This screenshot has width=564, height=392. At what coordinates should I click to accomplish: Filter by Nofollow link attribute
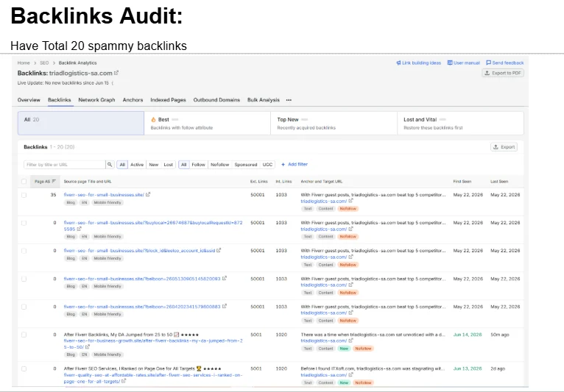[x=219, y=165]
